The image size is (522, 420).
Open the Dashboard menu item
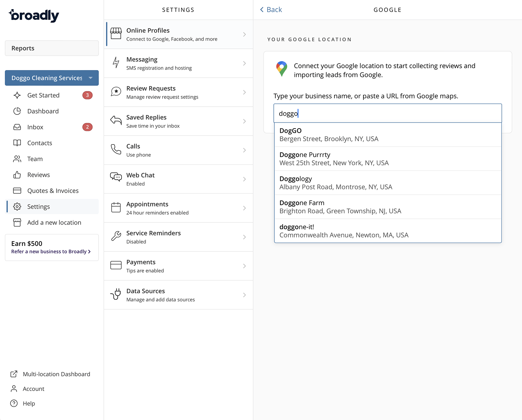53,111
